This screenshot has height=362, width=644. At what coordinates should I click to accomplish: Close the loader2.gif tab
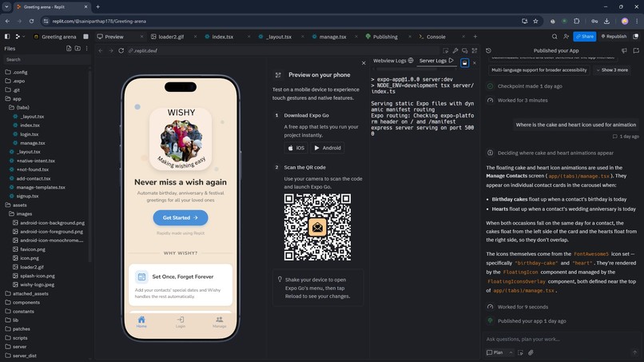195,37
